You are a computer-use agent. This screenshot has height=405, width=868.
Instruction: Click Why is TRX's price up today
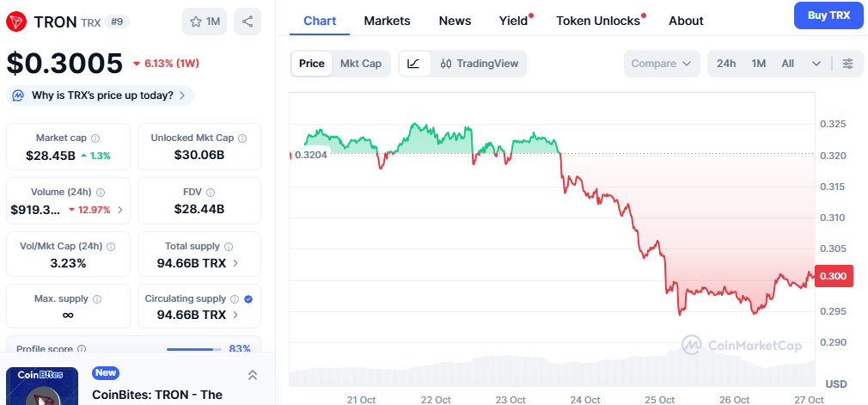pyautogui.click(x=101, y=95)
